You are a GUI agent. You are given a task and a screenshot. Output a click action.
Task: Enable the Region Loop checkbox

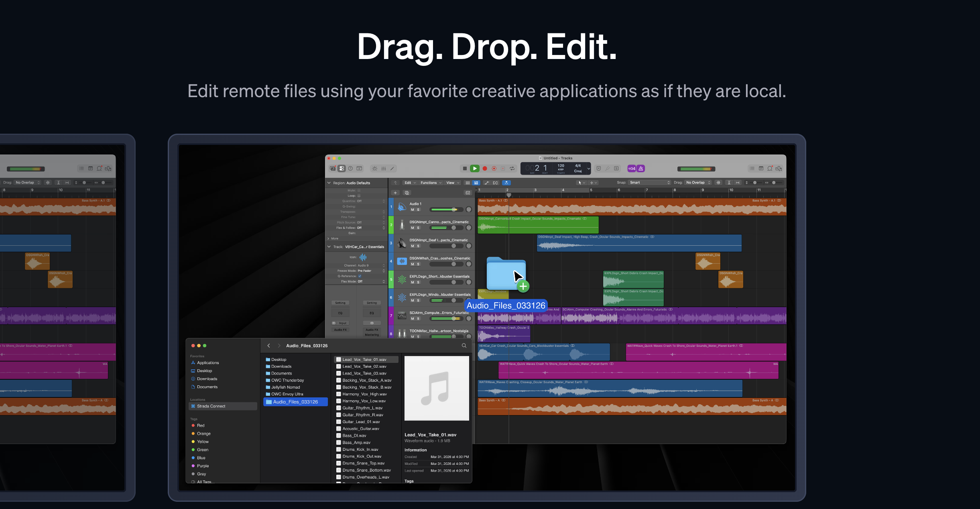[x=359, y=195]
